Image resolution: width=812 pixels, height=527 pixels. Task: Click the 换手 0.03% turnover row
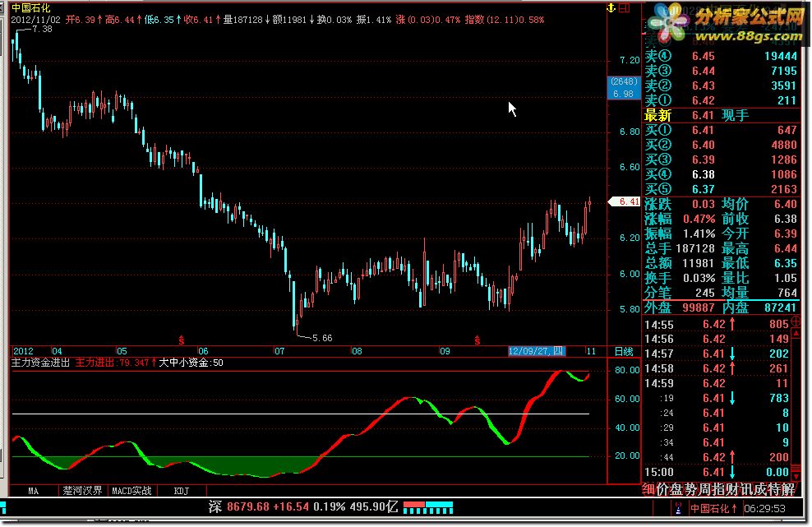point(680,278)
